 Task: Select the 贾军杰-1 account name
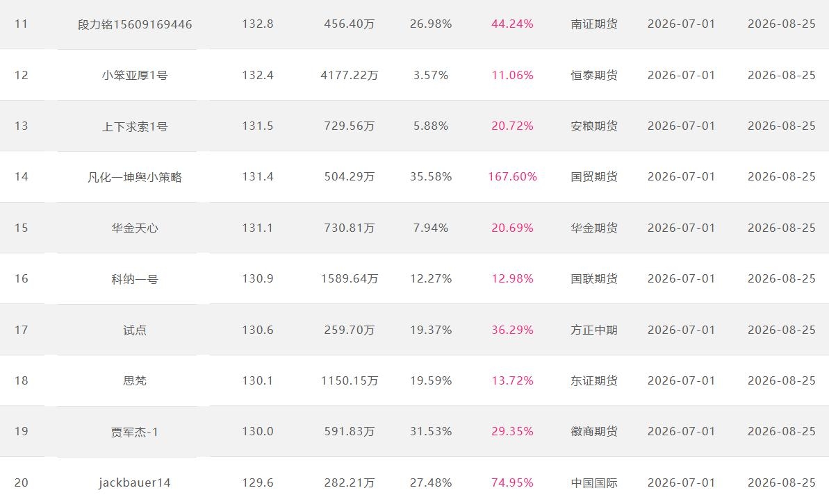(135, 432)
